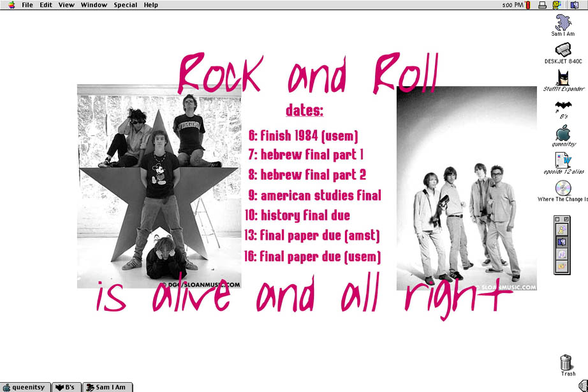The image size is (588, 392).
Task: Click the Help menu
Action: [151, 5]
